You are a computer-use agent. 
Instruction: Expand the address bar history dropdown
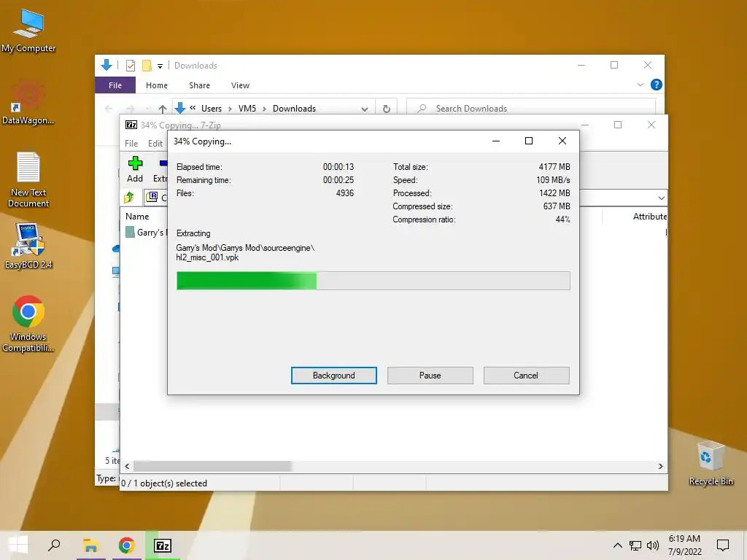365,109
